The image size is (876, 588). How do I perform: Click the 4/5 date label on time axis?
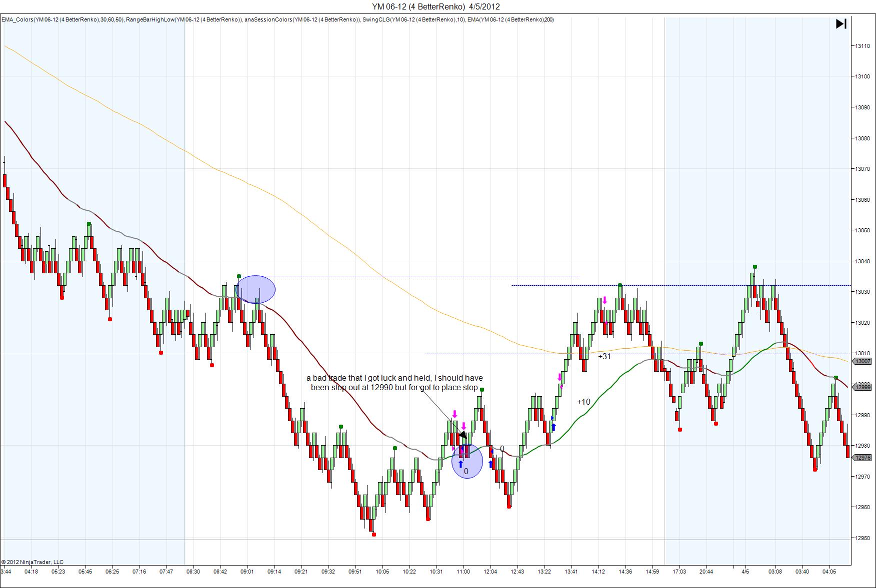click(745, 572)
